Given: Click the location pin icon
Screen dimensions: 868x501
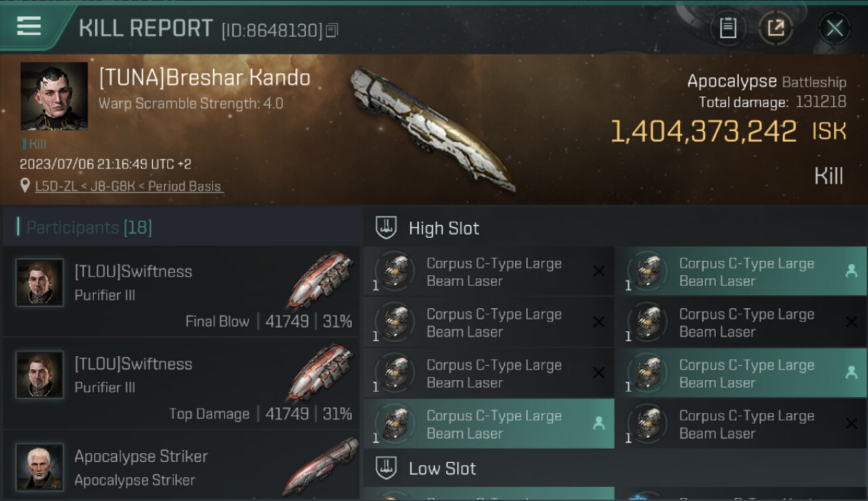Looking at the screenshot, I should tap(25, 186).
